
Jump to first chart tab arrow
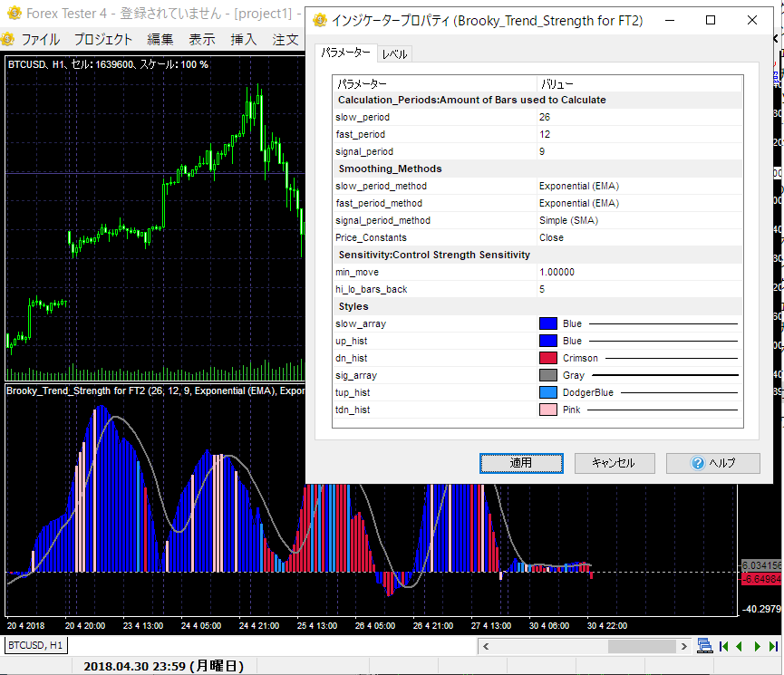(724, 646)
